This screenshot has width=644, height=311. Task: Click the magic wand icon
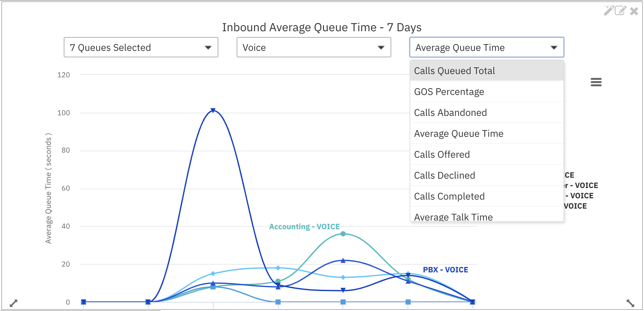pos(608,10)
